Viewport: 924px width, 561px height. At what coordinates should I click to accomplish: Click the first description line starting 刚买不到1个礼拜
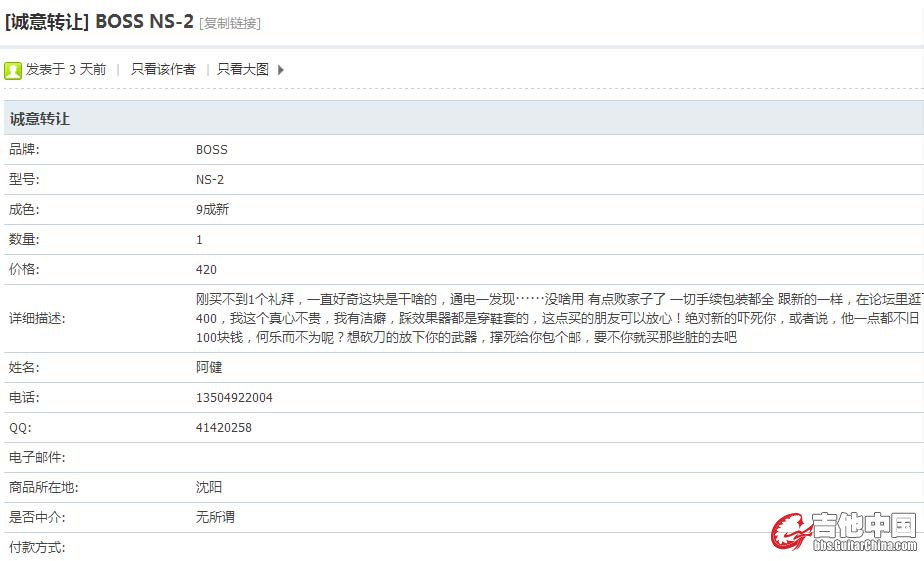[559, 299]
